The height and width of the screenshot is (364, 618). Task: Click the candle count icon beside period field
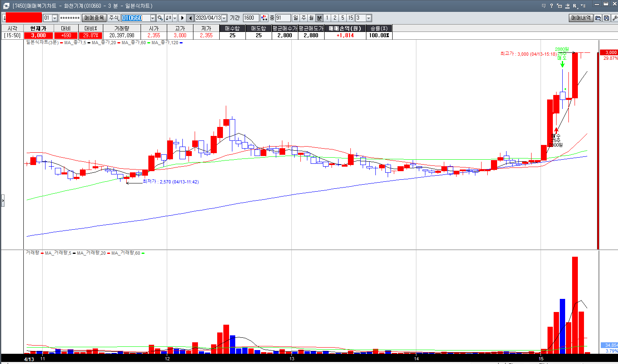click(x=264, y=18)
